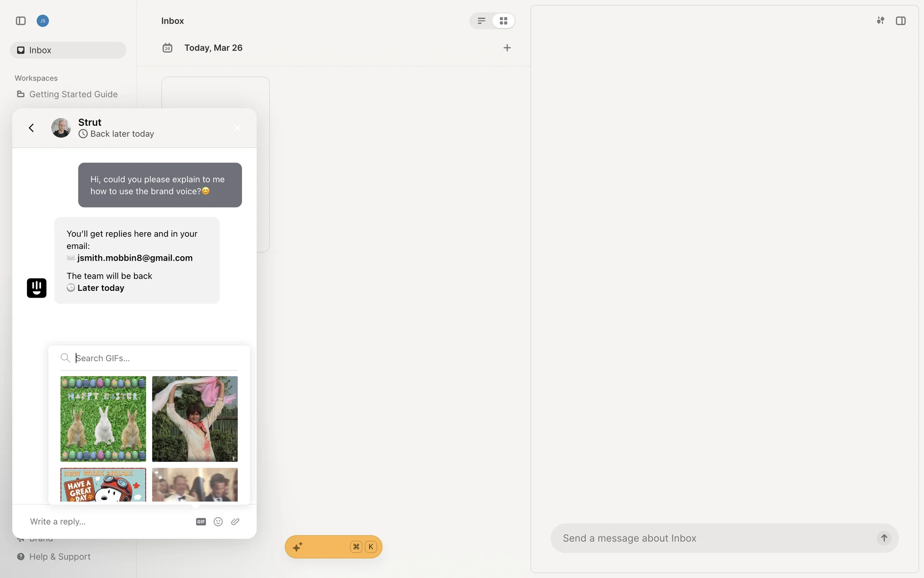Open the JS user avatar menu
924x578 pixels.
tap(43, 21)
